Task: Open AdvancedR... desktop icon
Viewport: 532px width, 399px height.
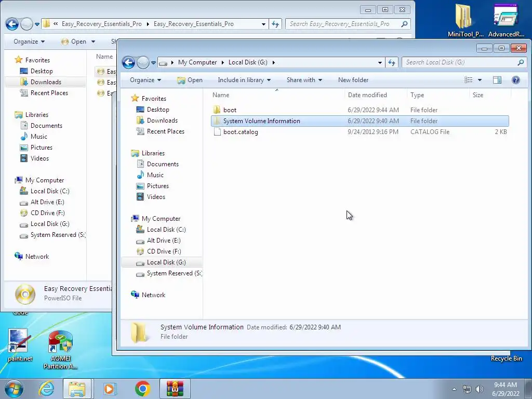Action: (506, 21)
